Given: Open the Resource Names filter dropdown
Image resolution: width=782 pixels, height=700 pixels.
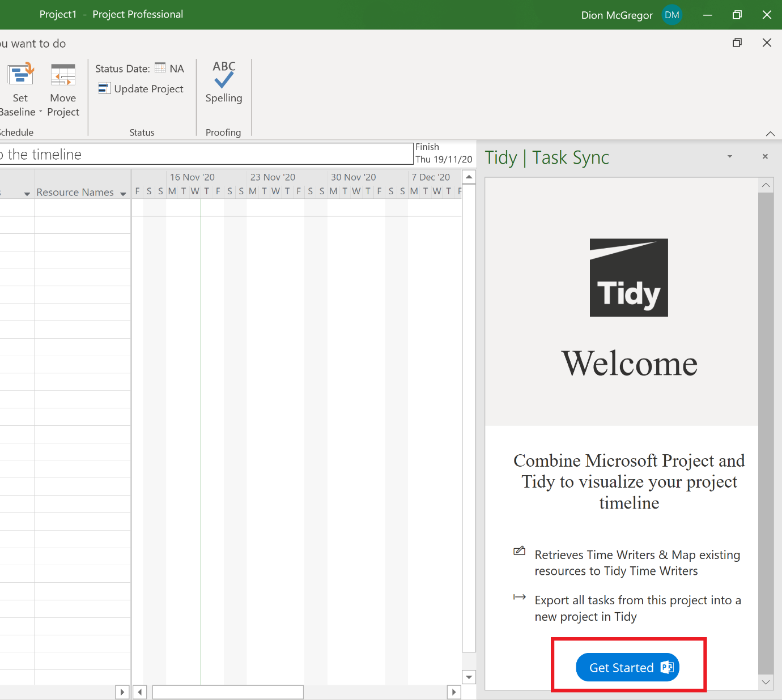Looking at the screenshot, I should (x=123, y=193).
